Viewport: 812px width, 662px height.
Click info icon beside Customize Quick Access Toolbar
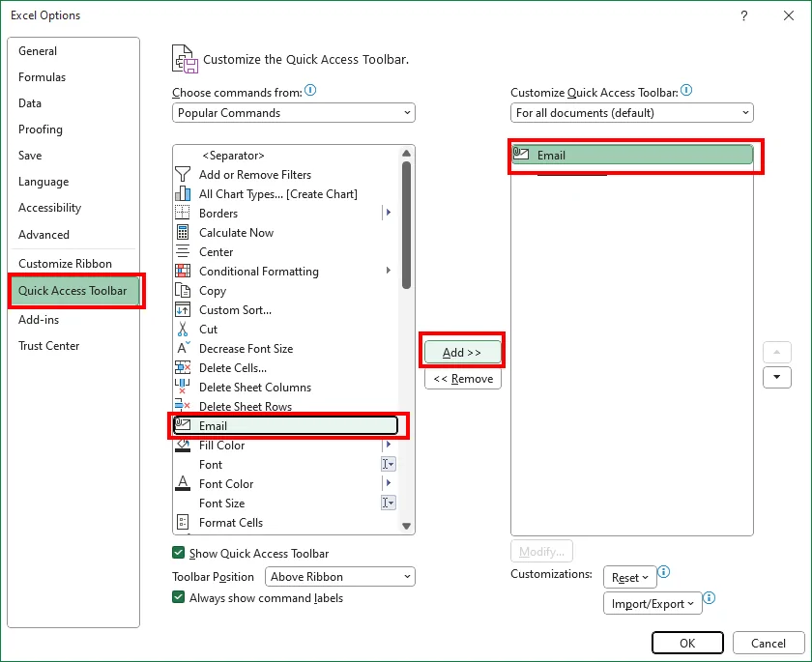pos(686,90)
